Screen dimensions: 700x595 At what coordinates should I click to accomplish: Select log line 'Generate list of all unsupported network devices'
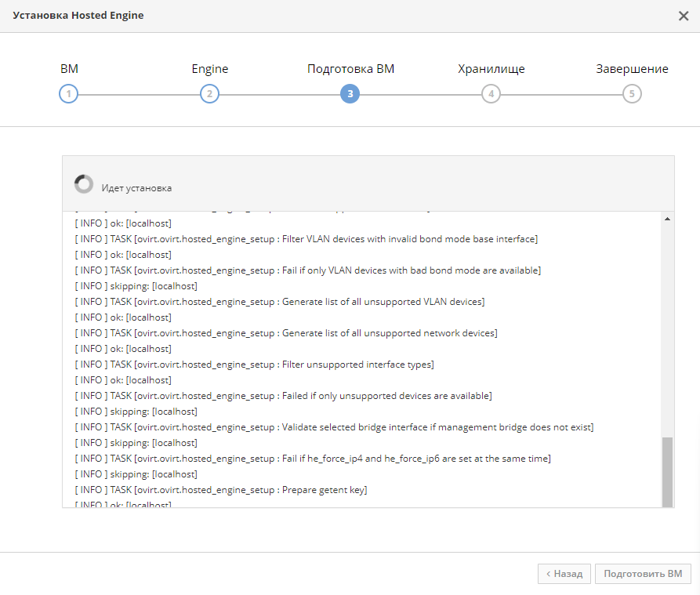click(286, 333)
